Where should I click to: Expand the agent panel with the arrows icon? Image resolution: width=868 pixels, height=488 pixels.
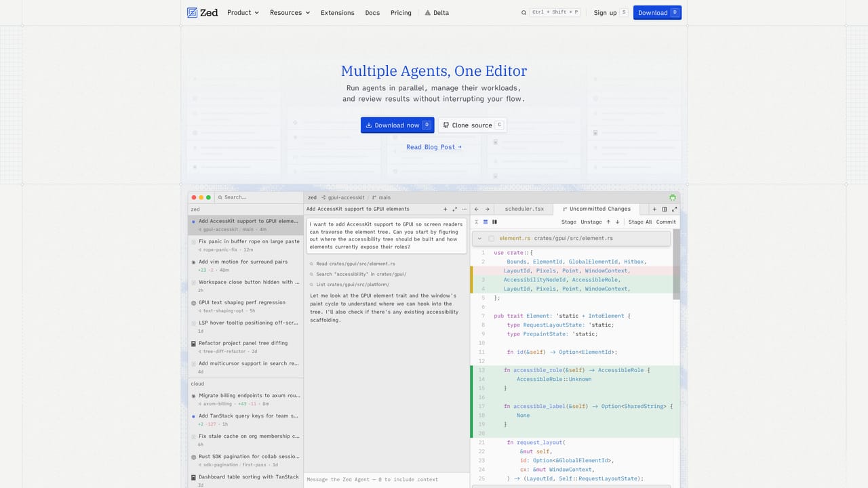coord(454,209)
